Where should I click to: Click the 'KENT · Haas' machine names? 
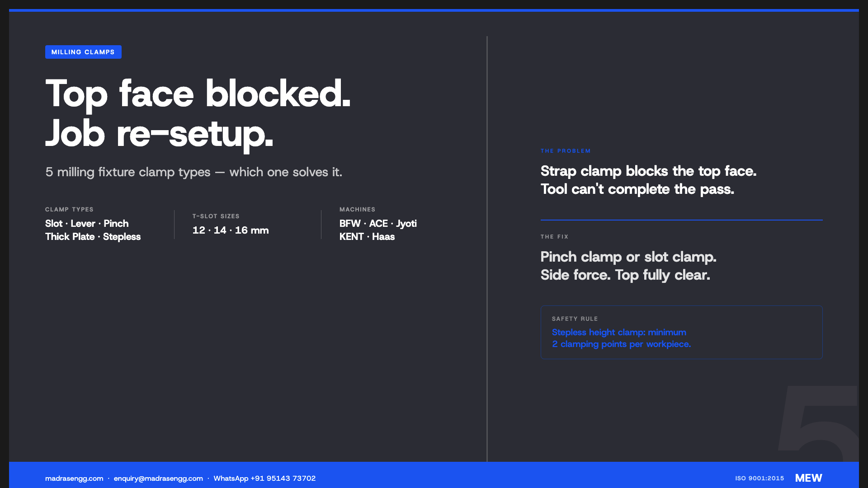[x=367, y=237]
